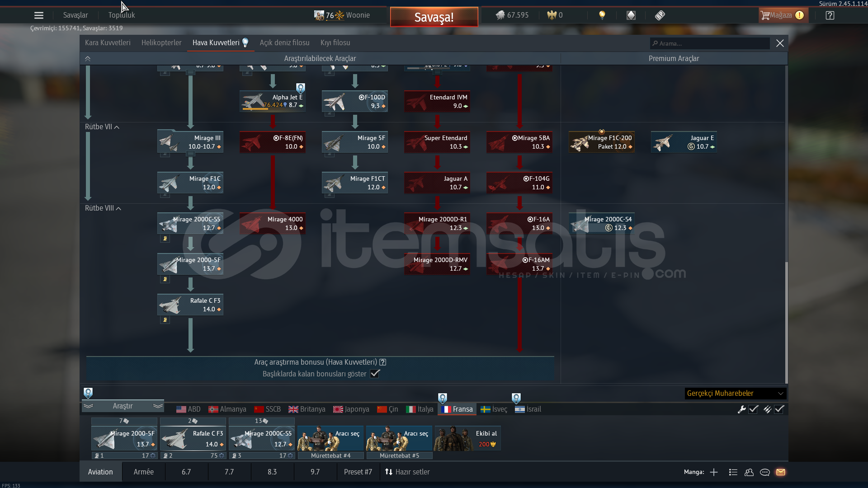
Task: Click the Arama search field
Action: coord(710,43)
